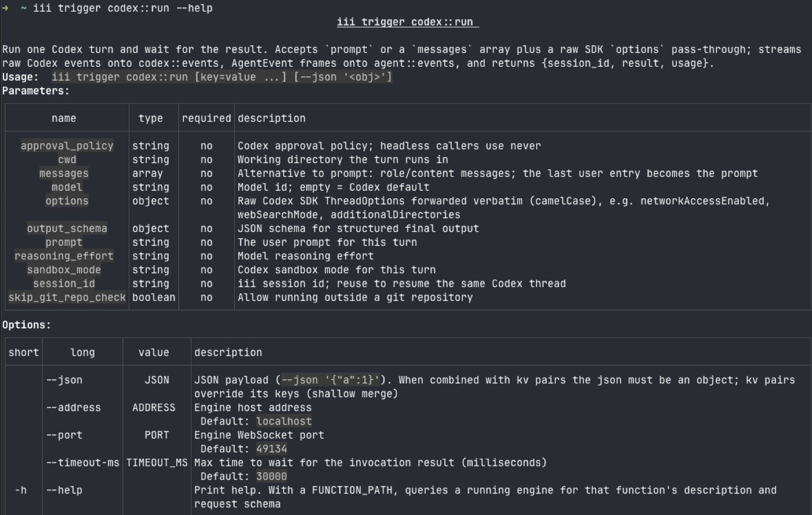Click the green prompt arrow at the command line
Screen dimensions: 812x515
pos(5,8)
